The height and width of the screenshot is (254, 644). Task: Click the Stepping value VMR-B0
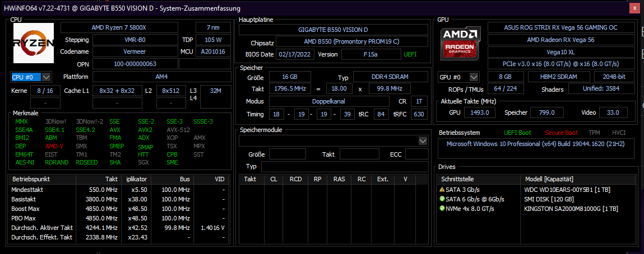[x=135, y=40]
